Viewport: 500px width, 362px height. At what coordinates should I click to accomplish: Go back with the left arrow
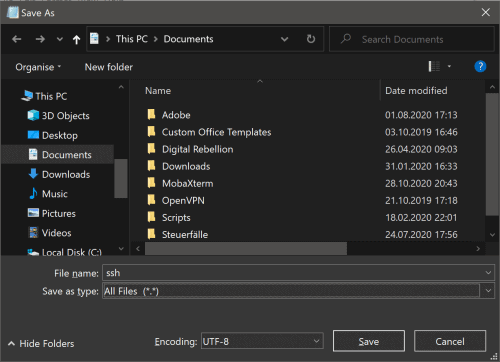tap(17, 39)
